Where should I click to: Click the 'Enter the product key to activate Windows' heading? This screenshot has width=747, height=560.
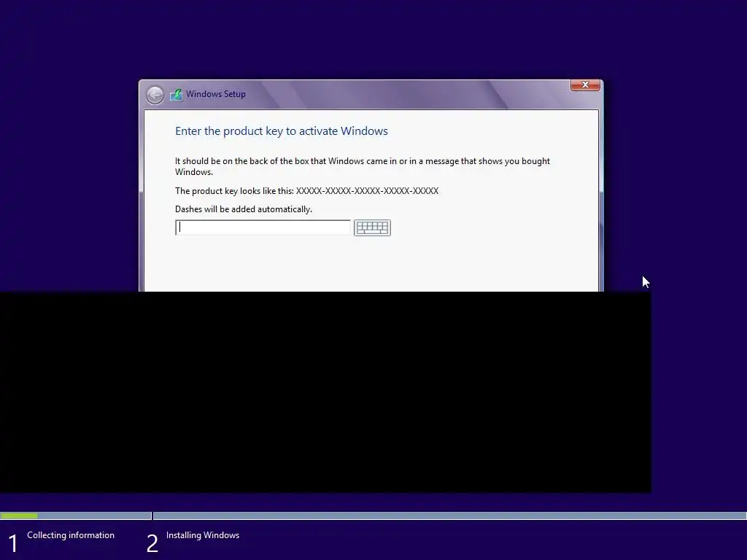coord(282,131)
